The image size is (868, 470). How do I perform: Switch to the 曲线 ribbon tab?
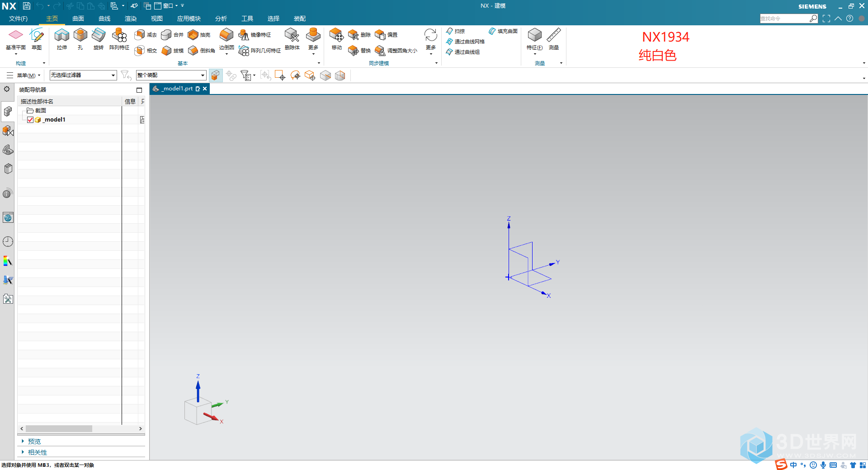pyautogui.click(x=104, y=19)
